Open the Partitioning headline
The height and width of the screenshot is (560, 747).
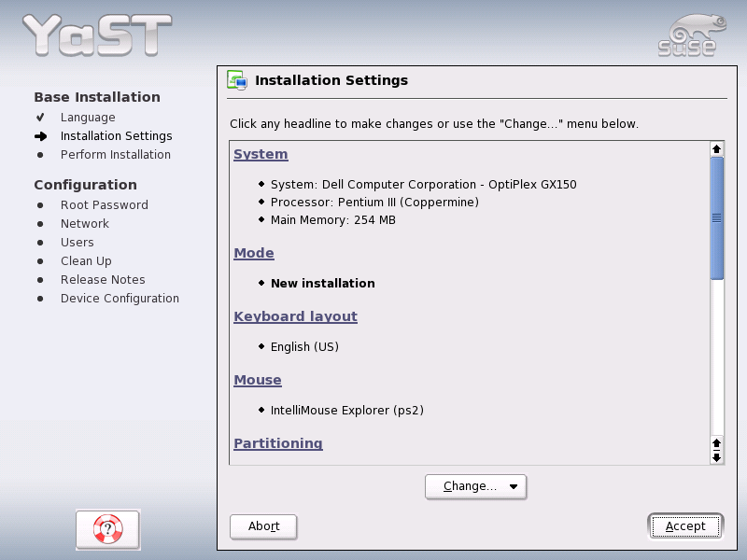coord(277,443)
